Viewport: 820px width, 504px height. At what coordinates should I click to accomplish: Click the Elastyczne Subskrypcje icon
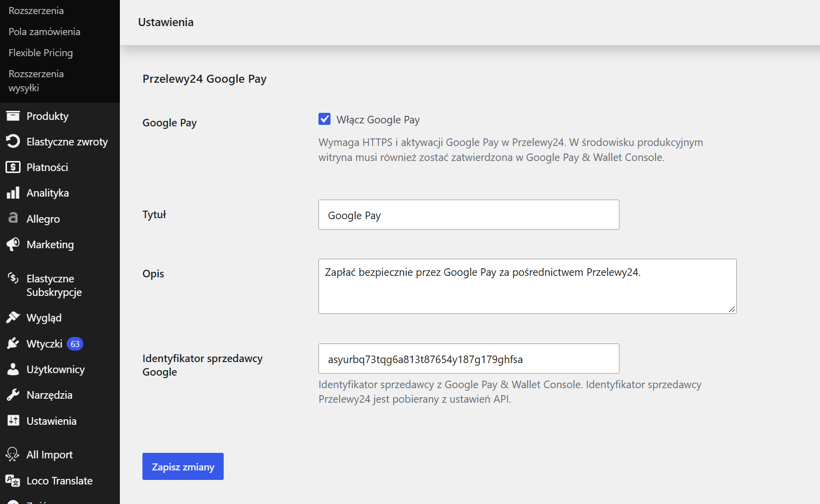pos(13,278)
